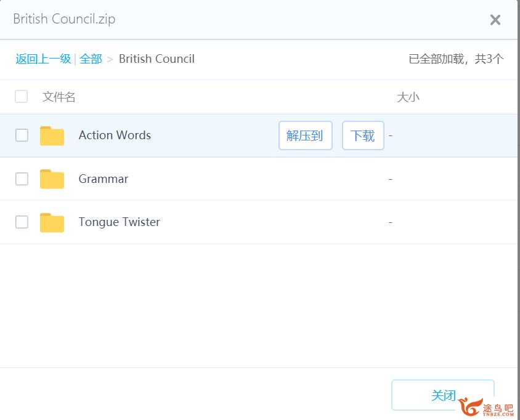Check the Tongue Twister row checkbox
This screenshot has height=420, width=520.
pyautogui.click(x=22, y=222)
